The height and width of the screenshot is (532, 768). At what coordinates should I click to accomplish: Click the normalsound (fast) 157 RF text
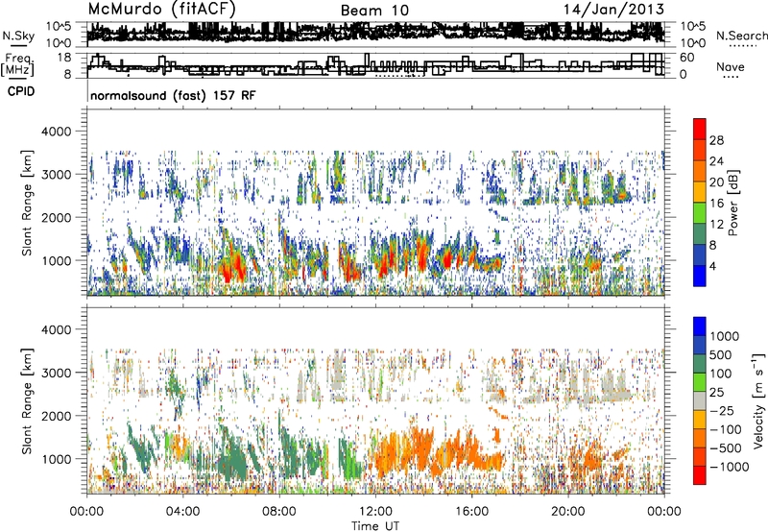click(x=173, y=95)
